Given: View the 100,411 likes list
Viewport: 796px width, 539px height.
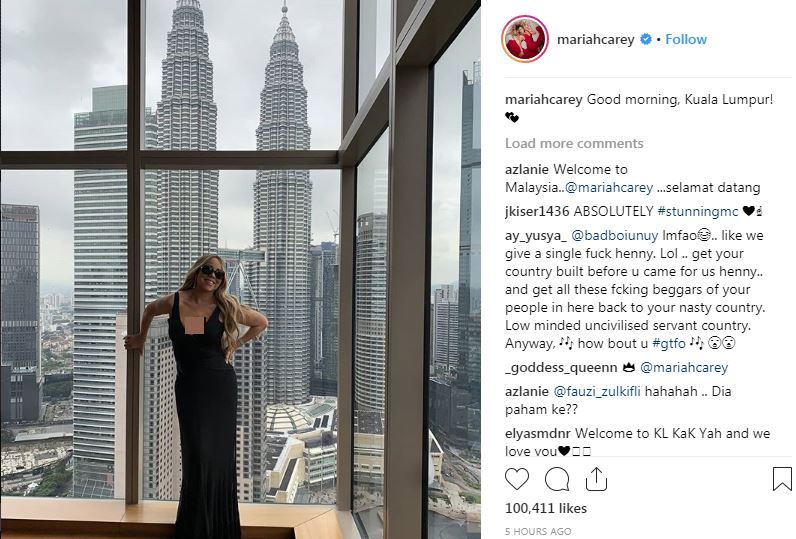Looking at the screenshot, I should pyautogui.click(x=546, y=508).
